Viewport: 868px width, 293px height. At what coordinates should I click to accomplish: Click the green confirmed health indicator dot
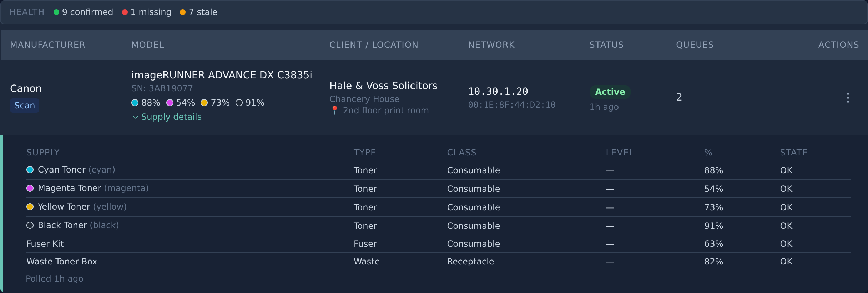[x=56, y=12]
